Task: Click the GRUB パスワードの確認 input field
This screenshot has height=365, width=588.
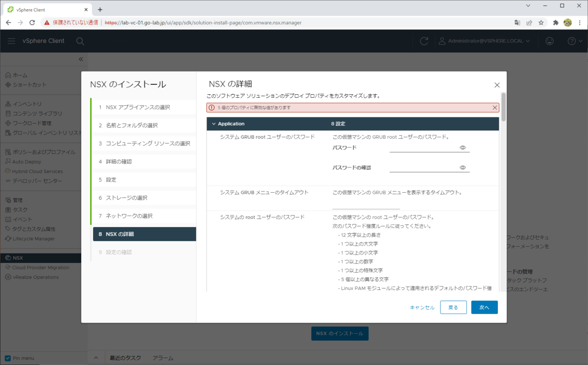Action: pos(423,167)
